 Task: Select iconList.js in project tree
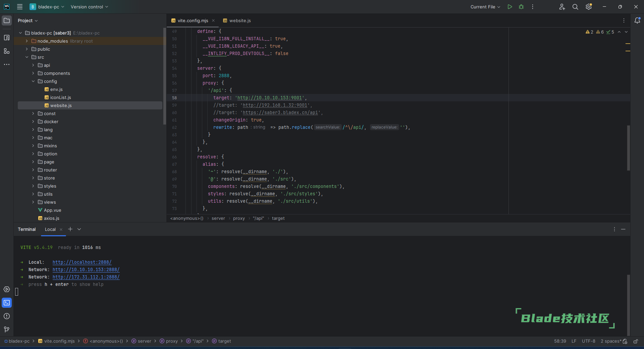[60, 97]
